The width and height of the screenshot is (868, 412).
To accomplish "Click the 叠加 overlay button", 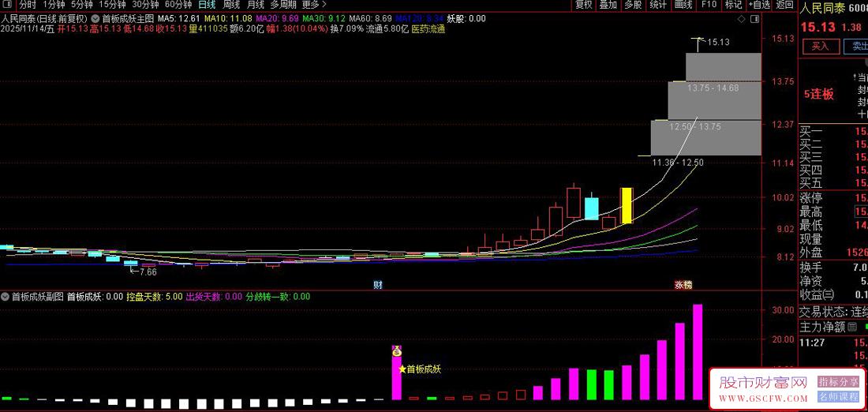I will (x=608, y=5).
